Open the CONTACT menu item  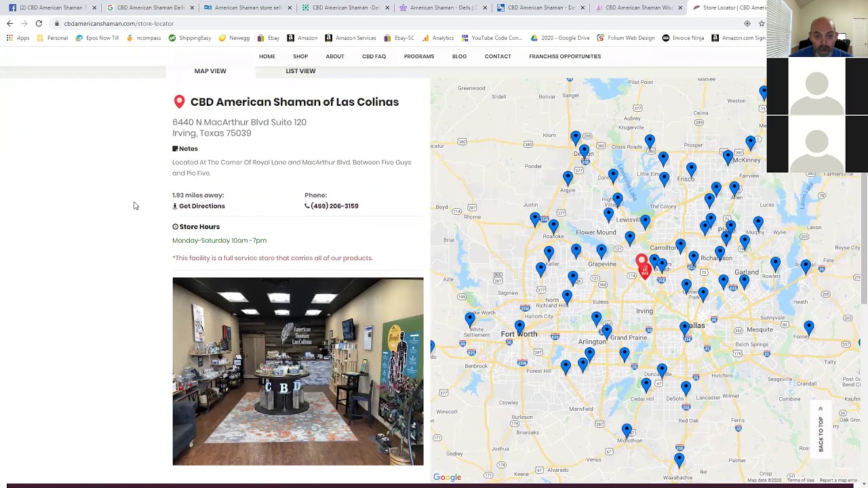[498, 56]
